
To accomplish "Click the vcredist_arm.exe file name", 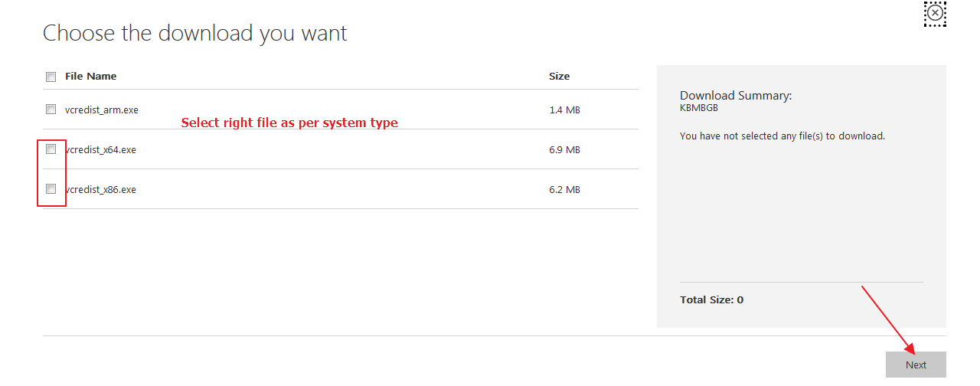I will pos(102,110).
